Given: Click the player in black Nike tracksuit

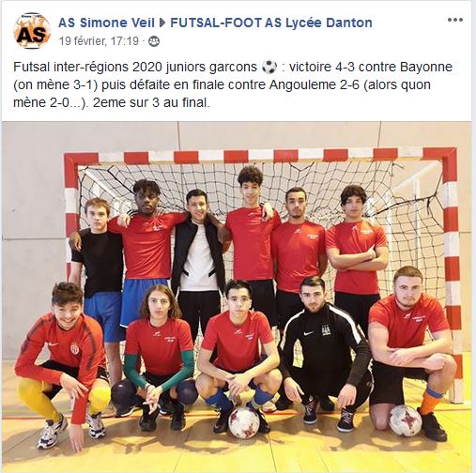Looking at the screenshot, I should [326, 349].
